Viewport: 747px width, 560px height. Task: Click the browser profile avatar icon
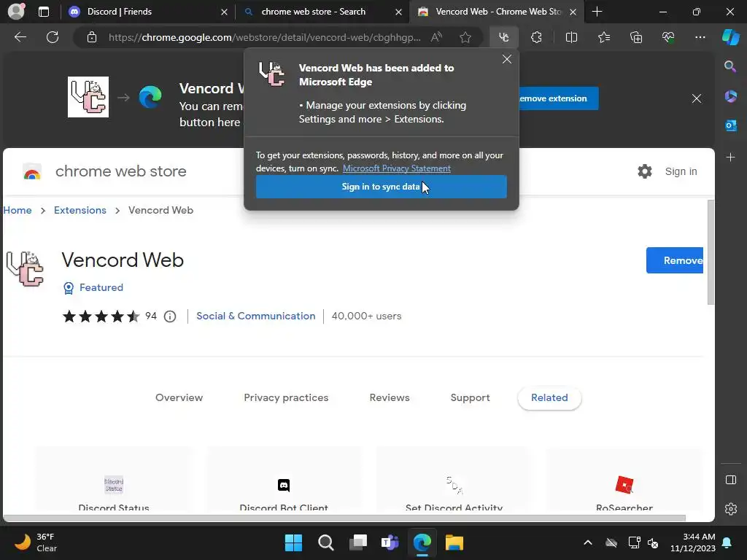click(x=16, y=12)
